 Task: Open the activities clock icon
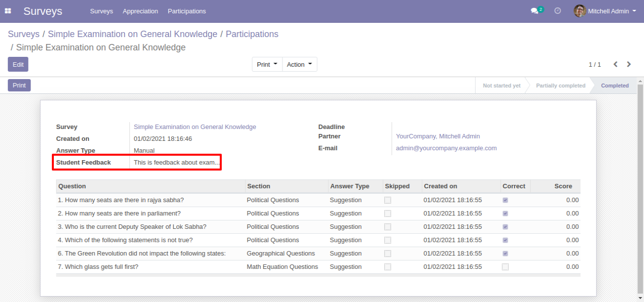[558, 11]
